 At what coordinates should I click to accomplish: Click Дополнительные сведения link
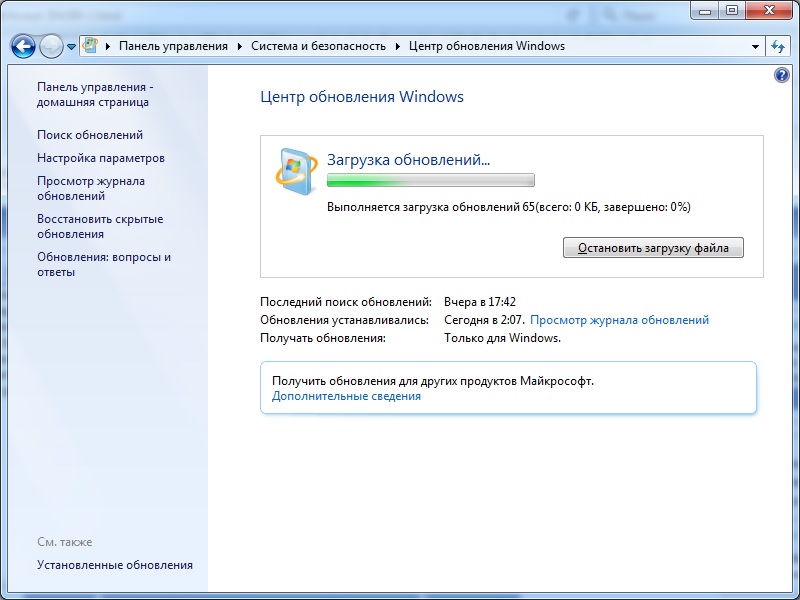pyautogui.click(x=346, y=396)
